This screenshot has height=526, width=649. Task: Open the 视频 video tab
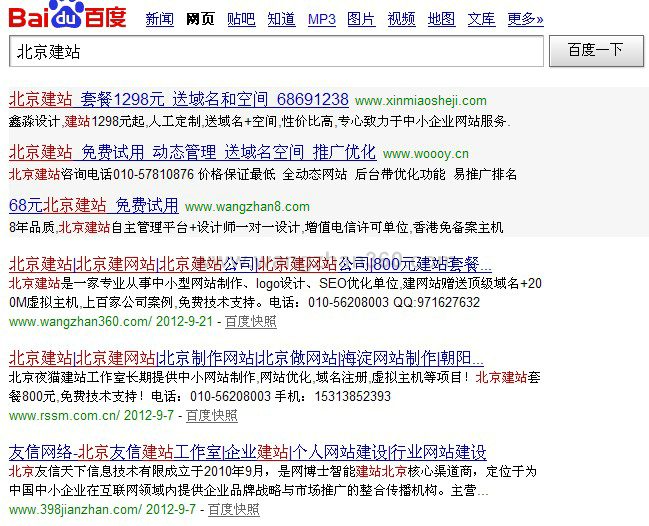click(401, 19)
